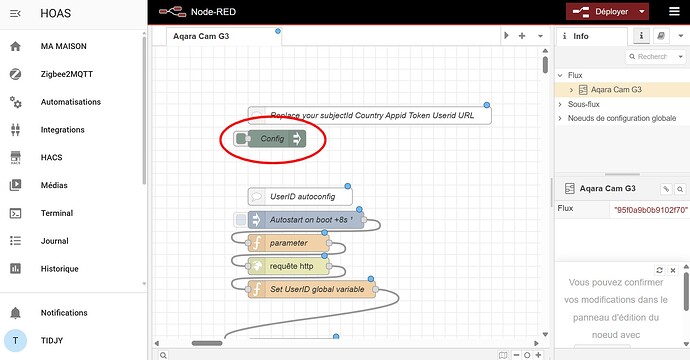This screenshot has height=360, width=690.
Task: Find Aqara Cam G3 in workspace icon
Action: [680, 189]
